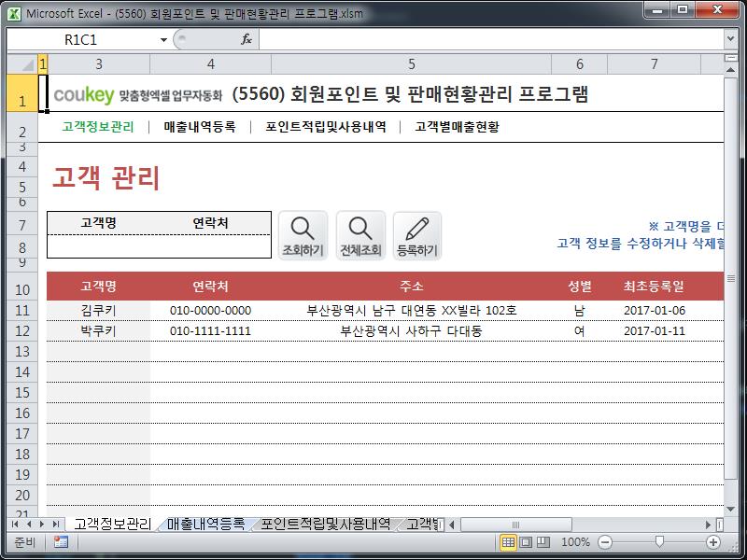
Task: Select column header 5
Action: 412,63
